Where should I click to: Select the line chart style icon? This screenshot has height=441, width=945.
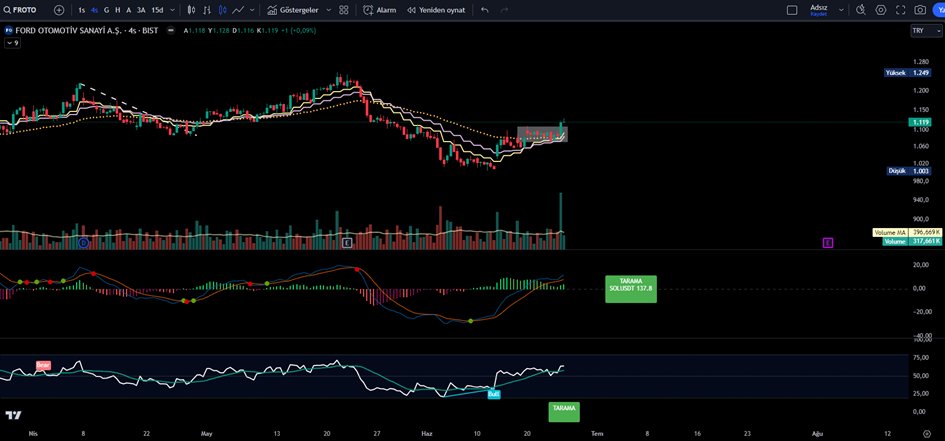click(239, 10)
